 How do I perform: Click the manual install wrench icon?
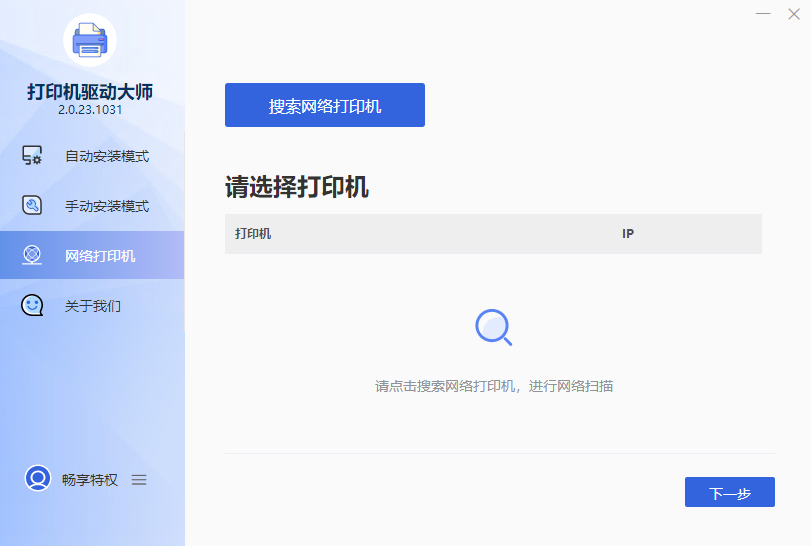point(32,205)
